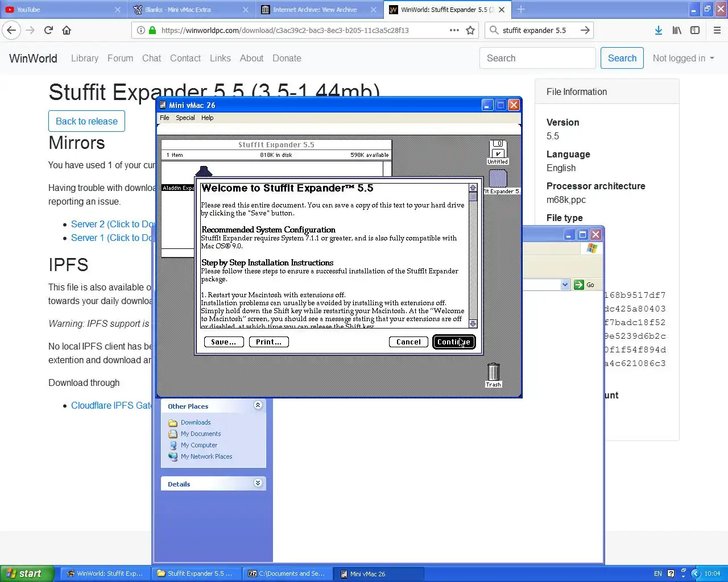Open the Special menu in Mini vMac
Image resolution: width=728 pixels, height=582 pixels.
click(x=185, y=118)
